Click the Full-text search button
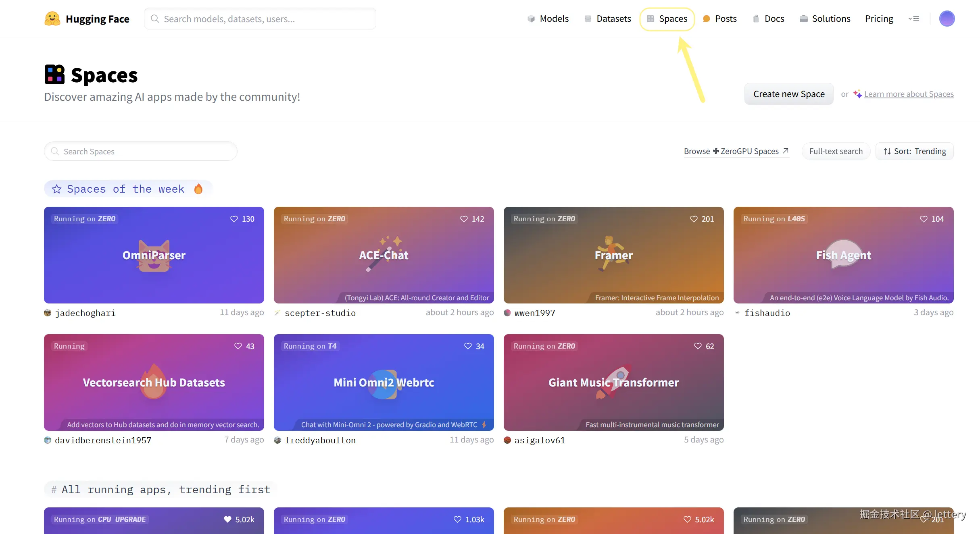The width and height of the screenshot is (980, 534). (836, 151)
